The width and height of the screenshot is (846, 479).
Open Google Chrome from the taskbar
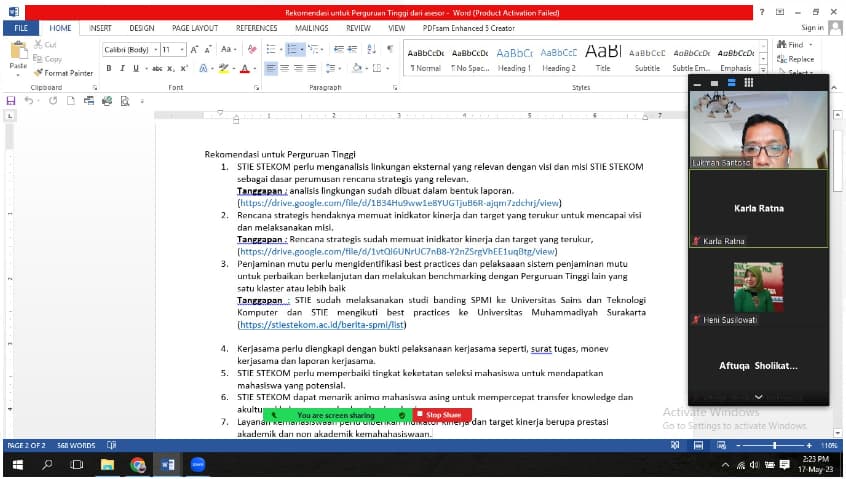click(137, 465)
